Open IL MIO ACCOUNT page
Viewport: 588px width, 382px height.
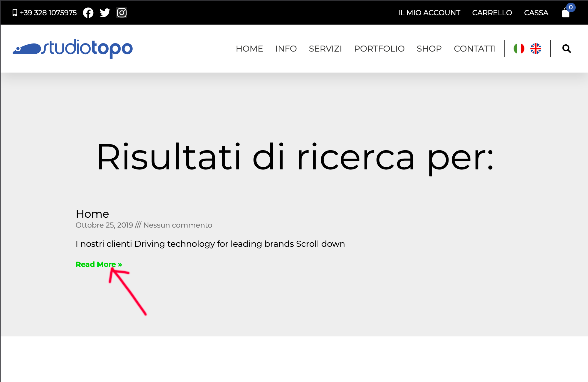[429, 13]
